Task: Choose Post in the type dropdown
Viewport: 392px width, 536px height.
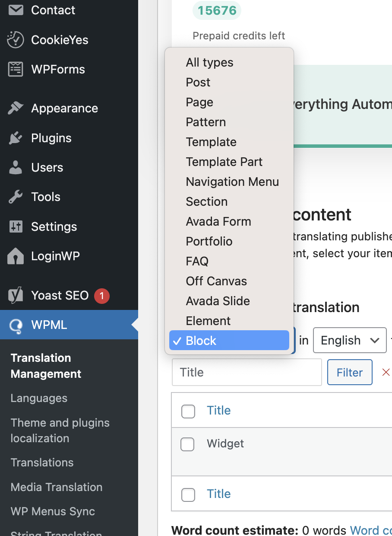Action: click(229, 82)
